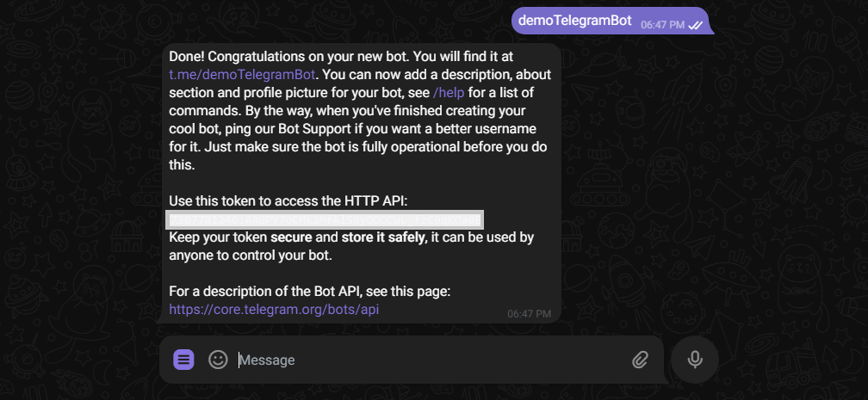
Task: Click the double check read receipt
Action: (695, 25)
